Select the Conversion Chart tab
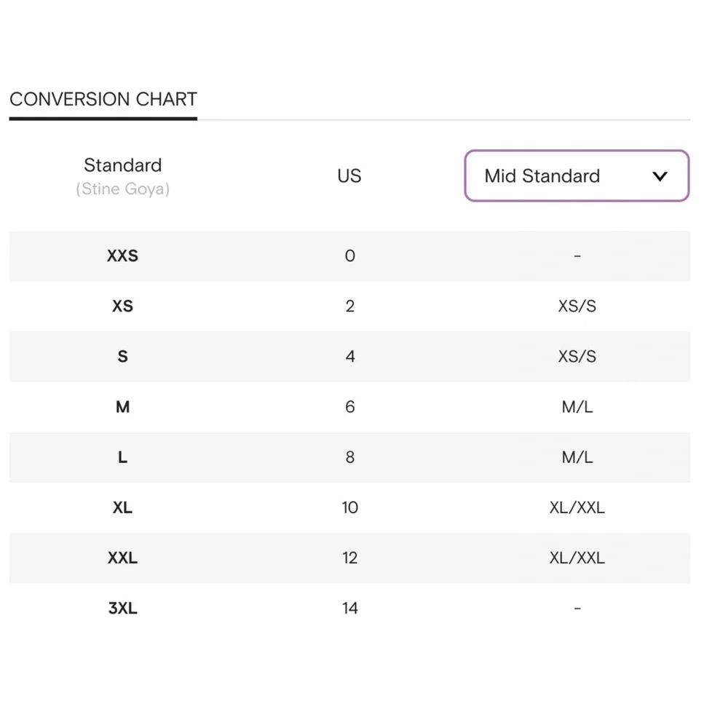This screenshot has height=728, width=728. pos(103,99)
